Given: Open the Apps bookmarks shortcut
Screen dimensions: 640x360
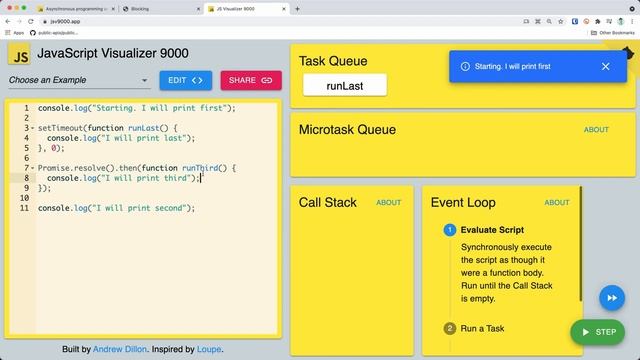Looking at the screenshot, I should point(14,33).
